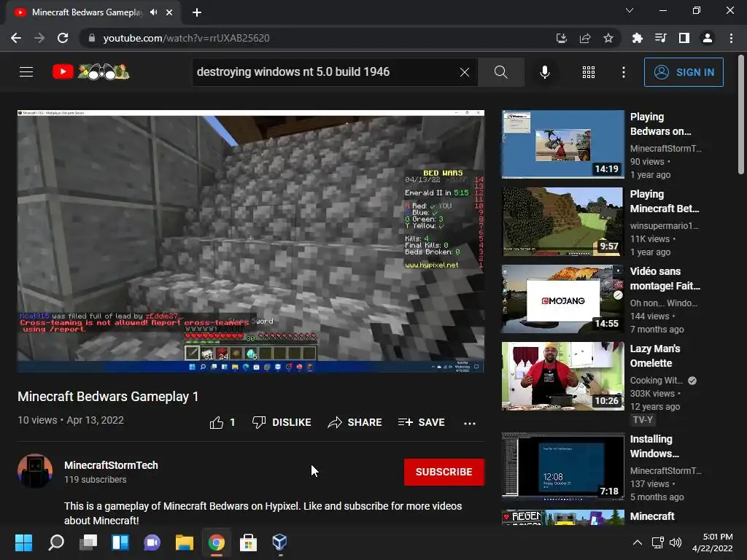Open Chrome extensions puzzle icon
This screenshot has height=560, width=747.
[638, 38]
